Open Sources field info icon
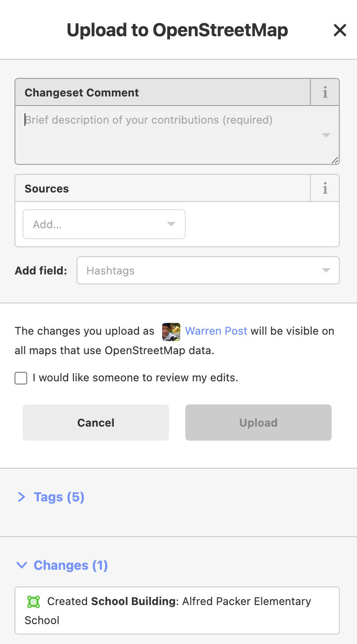This screenshot has width=357, height=644. [325, 188]
